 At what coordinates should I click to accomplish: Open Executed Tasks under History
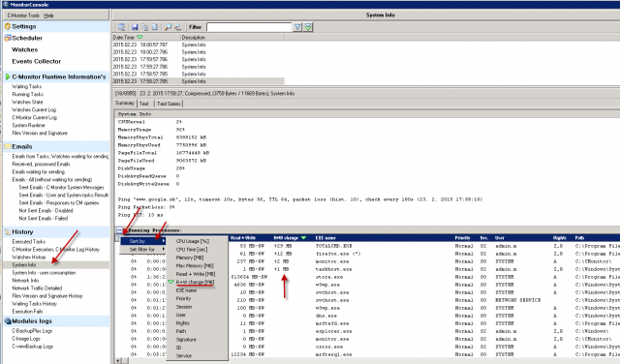point(28,241)
